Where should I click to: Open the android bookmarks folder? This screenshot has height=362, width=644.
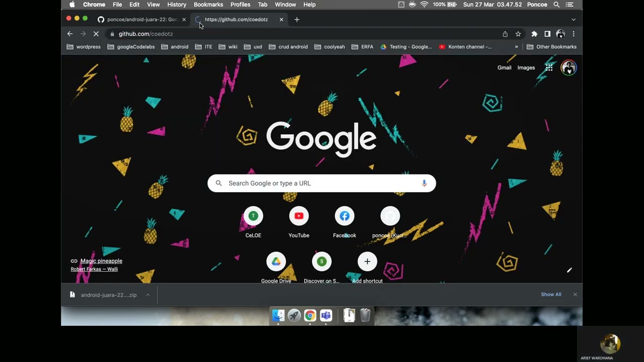(175, 47)
